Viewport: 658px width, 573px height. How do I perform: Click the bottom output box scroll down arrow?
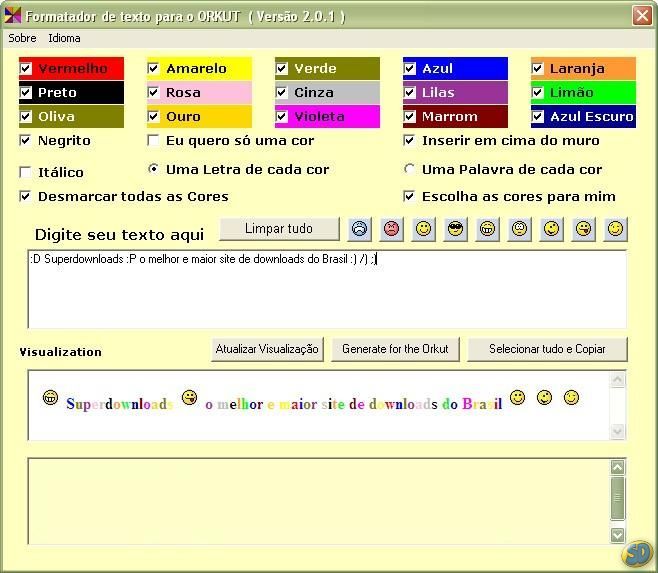617,535
